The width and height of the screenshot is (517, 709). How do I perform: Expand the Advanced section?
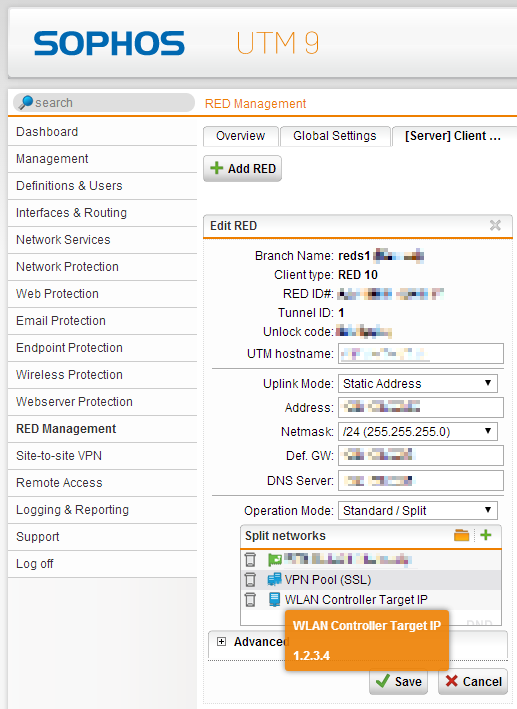click(221, 642)
